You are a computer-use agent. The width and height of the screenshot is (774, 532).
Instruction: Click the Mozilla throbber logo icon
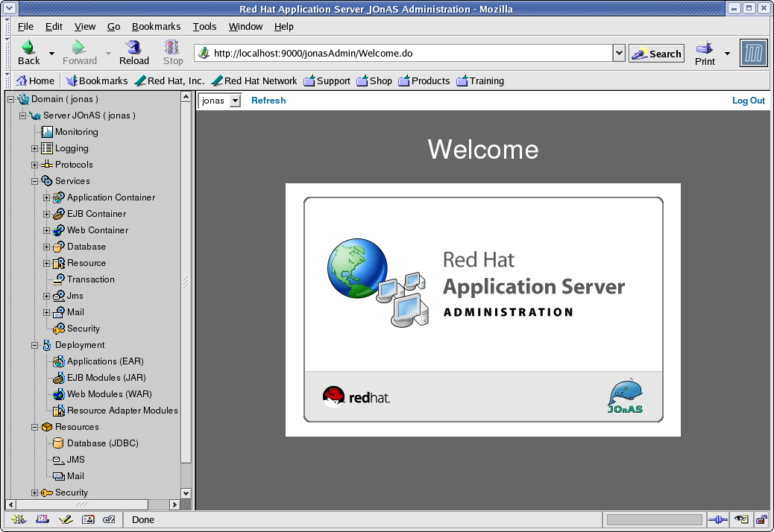754,54
